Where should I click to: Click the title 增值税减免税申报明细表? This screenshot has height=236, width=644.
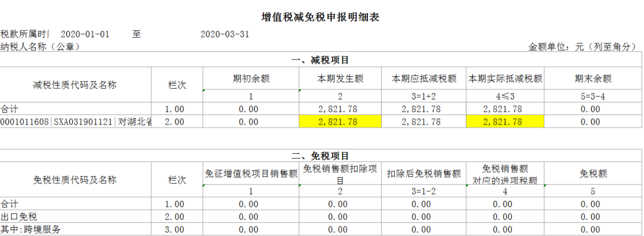click(x=320, y=17)
